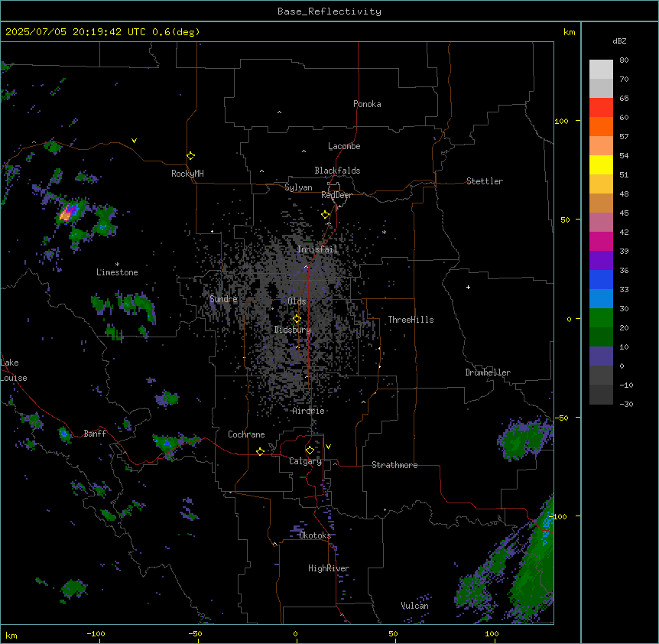This screenshot has width=659, height=644.
Task: Click the Banff label
Action: (x=95, y=434)
